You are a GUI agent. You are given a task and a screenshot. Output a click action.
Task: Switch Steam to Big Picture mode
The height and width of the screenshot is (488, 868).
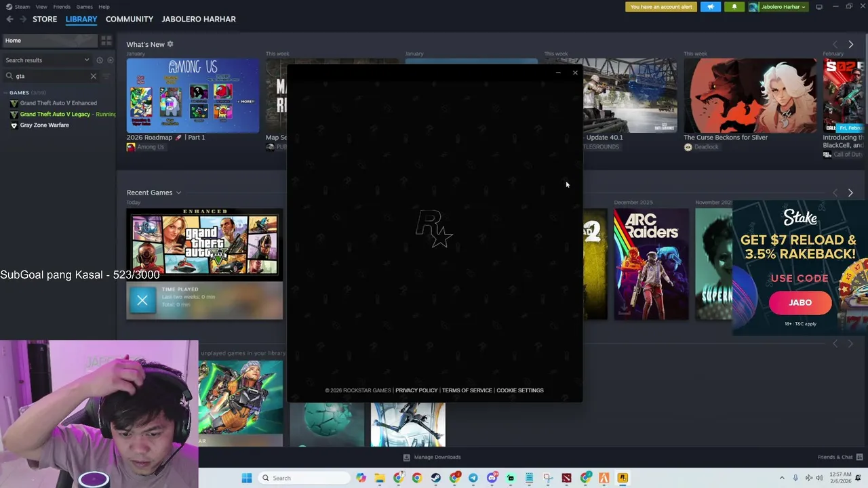pos(818,7)
